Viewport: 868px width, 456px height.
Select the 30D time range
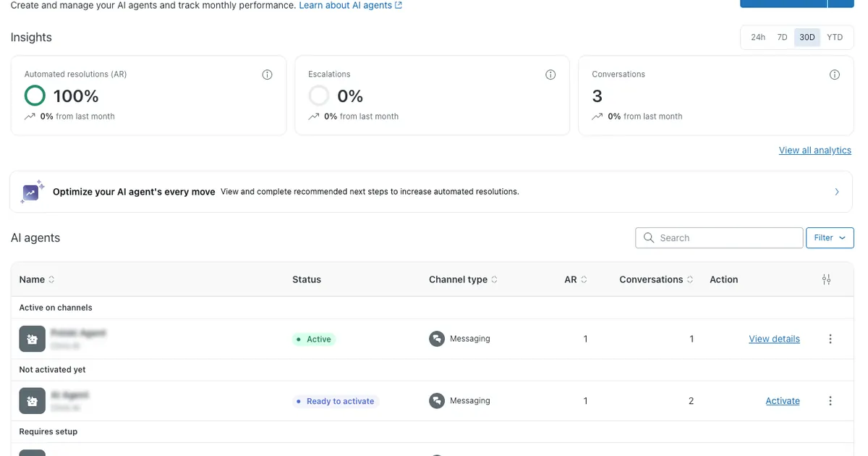[x=807, y=37]
